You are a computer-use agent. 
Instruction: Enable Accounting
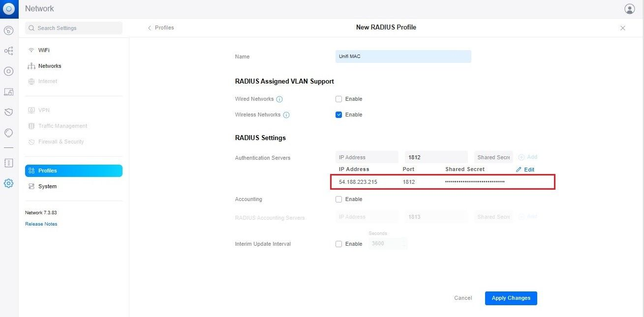pos(338,199)
